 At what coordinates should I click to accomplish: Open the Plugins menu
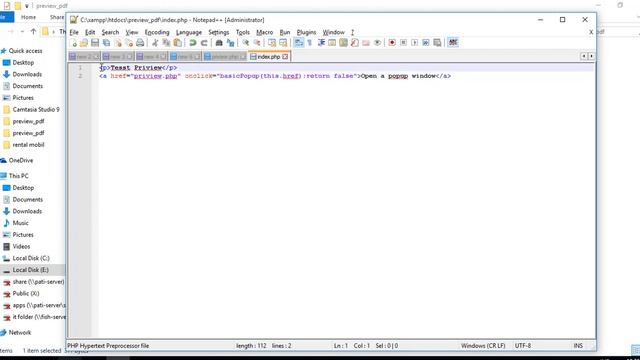[x=306, y=32]
